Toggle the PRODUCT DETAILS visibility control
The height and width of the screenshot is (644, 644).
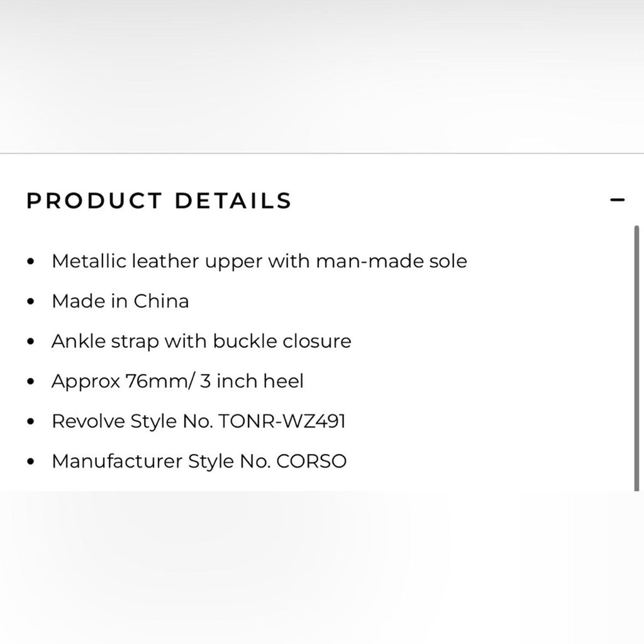click(617, 200)
